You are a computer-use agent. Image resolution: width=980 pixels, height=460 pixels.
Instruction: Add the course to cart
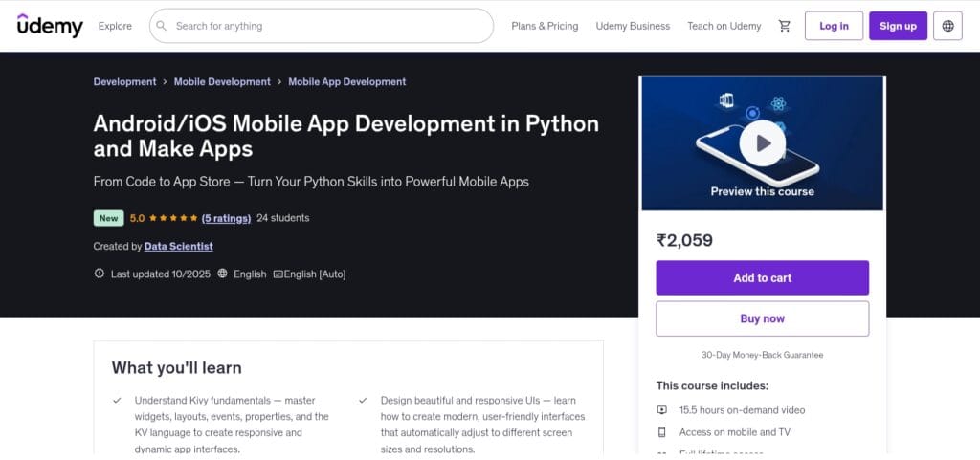point(762,277)
